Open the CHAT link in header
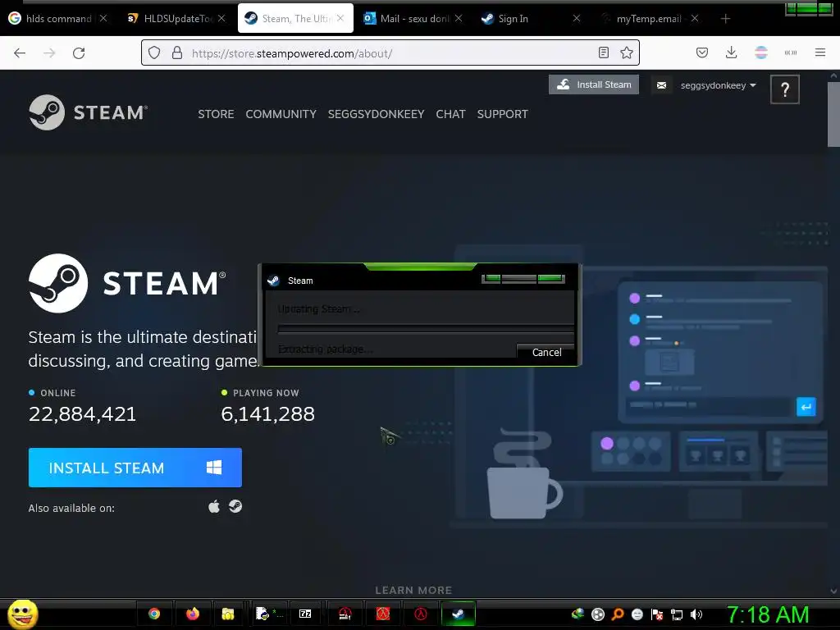 point(450,114)
